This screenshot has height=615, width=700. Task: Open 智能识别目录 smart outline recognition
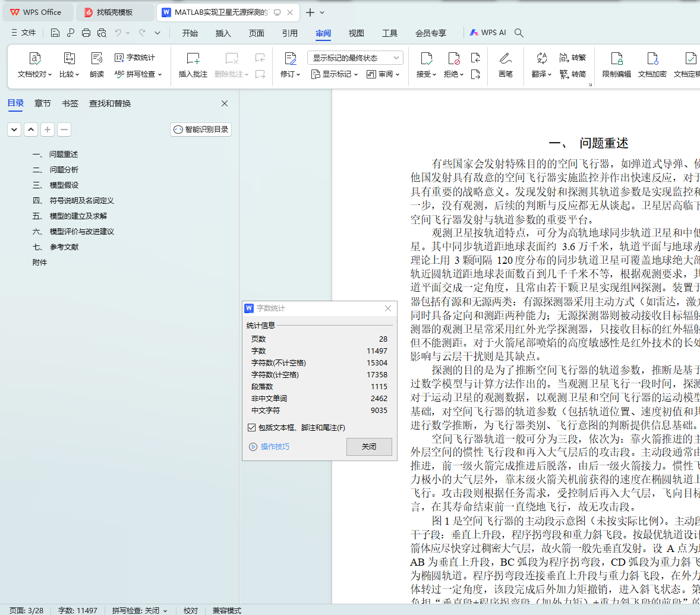(x=201, y=130)
